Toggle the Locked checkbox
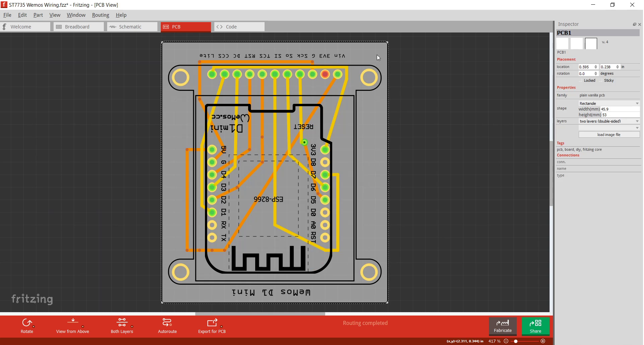Screen dimensions: 644x345 [581, 80]
